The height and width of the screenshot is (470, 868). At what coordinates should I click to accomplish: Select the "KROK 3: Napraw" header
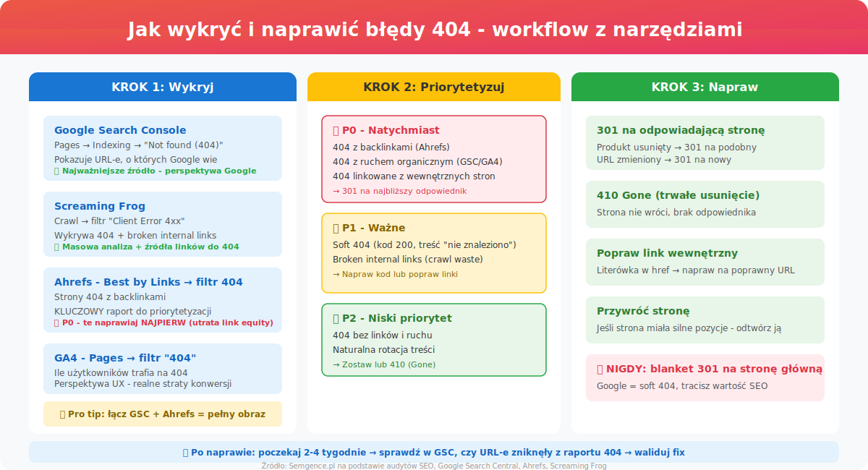pyautogui.click(x=705, y=87)
